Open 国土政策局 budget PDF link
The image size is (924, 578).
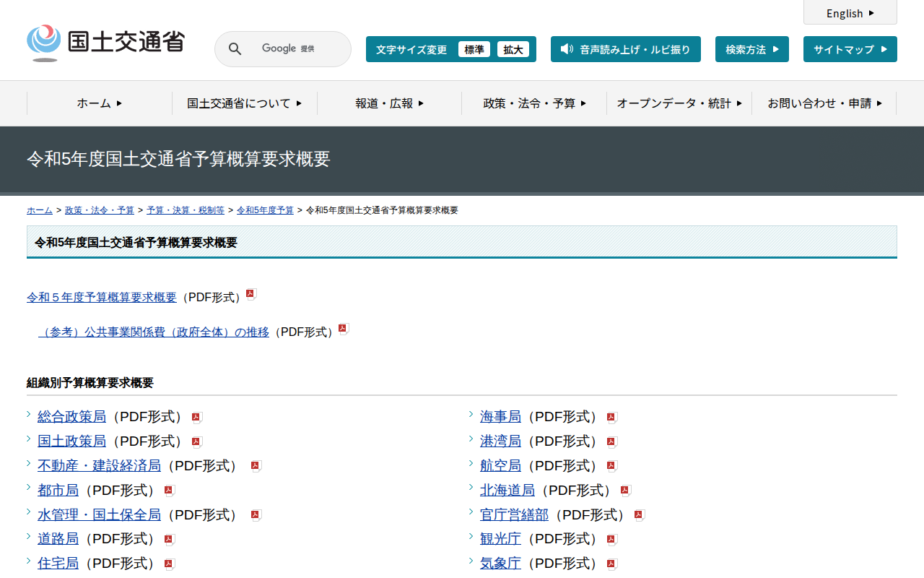pyautogui.click(x=72, y=441)
